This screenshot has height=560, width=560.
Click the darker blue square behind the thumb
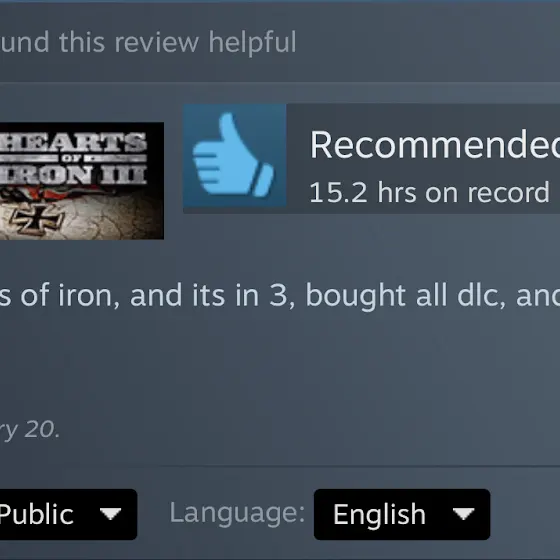point(235,155)
